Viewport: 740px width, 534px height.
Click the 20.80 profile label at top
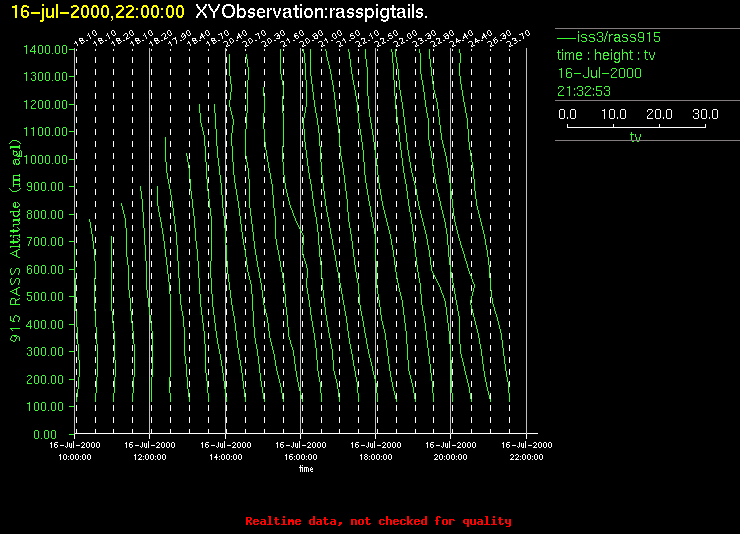(x=312, y=38)
